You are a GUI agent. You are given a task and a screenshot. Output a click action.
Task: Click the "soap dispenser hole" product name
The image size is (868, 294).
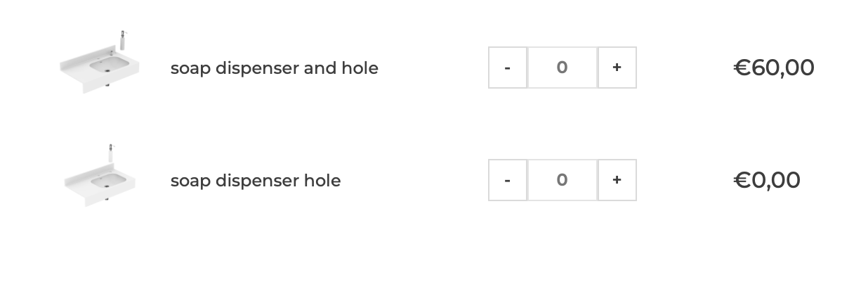[256, 181]
